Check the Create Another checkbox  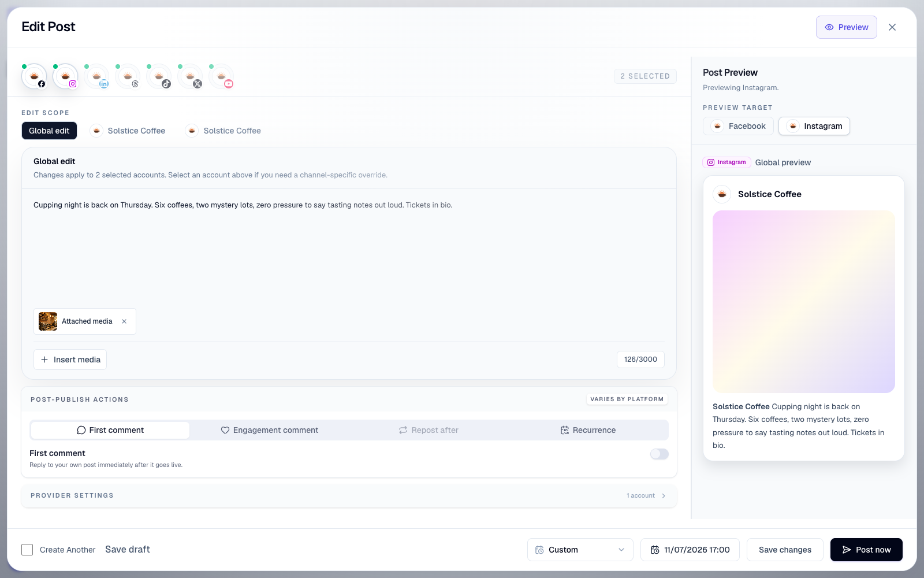[x=27, y=550]
